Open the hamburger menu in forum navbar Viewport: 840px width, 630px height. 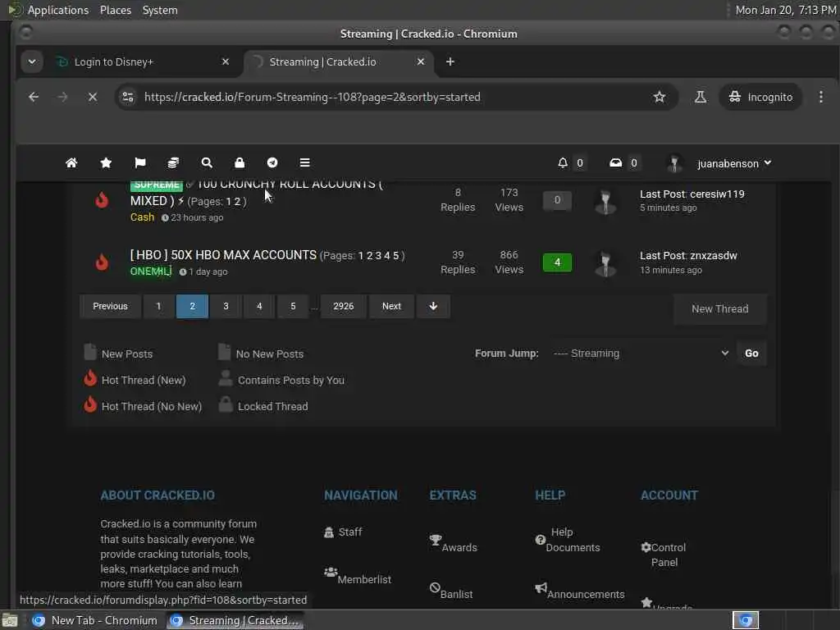pos(305,163)
